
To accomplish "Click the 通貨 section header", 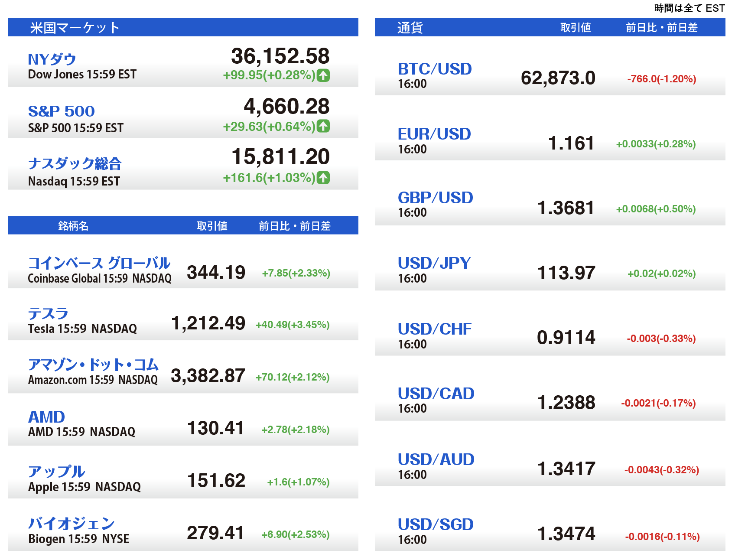I will pyautogui.click(x=410, y=28).
